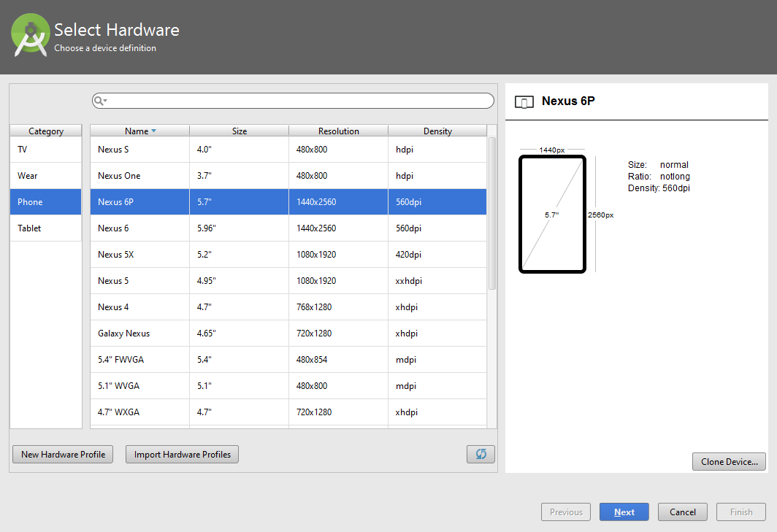Sort by Resolution column header
This screenshot has width=777, height=532.
(x=338, y=131)
